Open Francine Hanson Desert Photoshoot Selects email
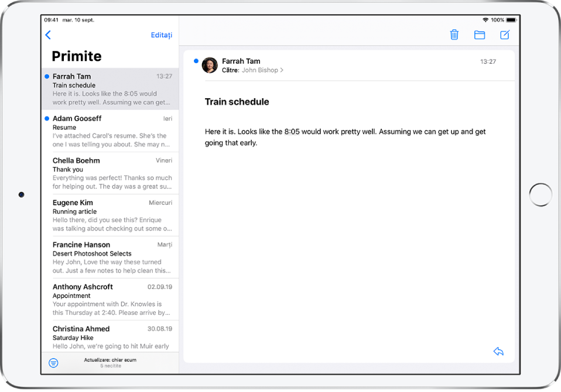Screen dimensions: 561x392 tap(110, 257)
